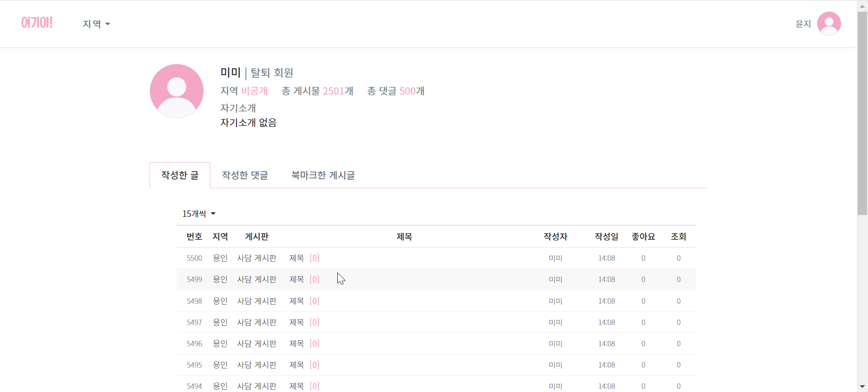
Task: Click the page vertical scrollbar thumb
Action: pyautogui.click(x=862, y=113)
